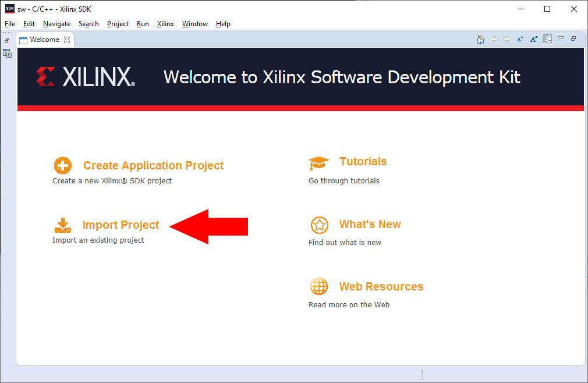Open the Web Resources link
This screenshot has width=588, height=383.
[x=381, y=286]
